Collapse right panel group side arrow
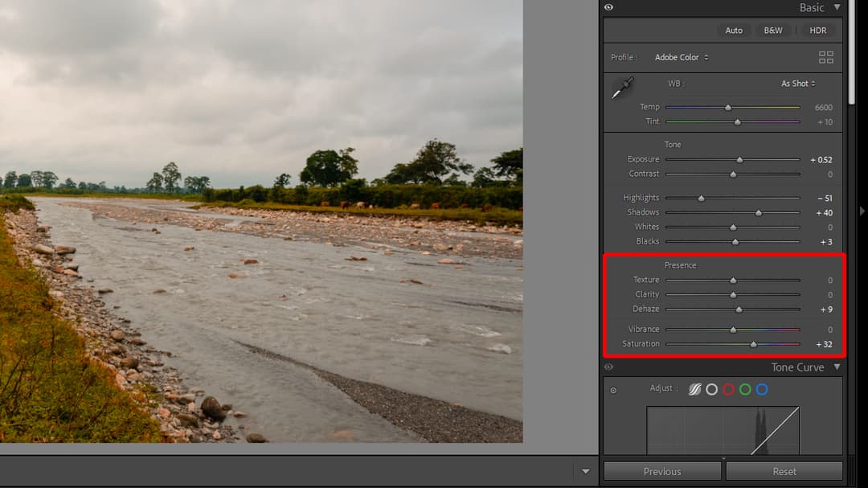The image size is (868, 488). (x=862, y=211)
